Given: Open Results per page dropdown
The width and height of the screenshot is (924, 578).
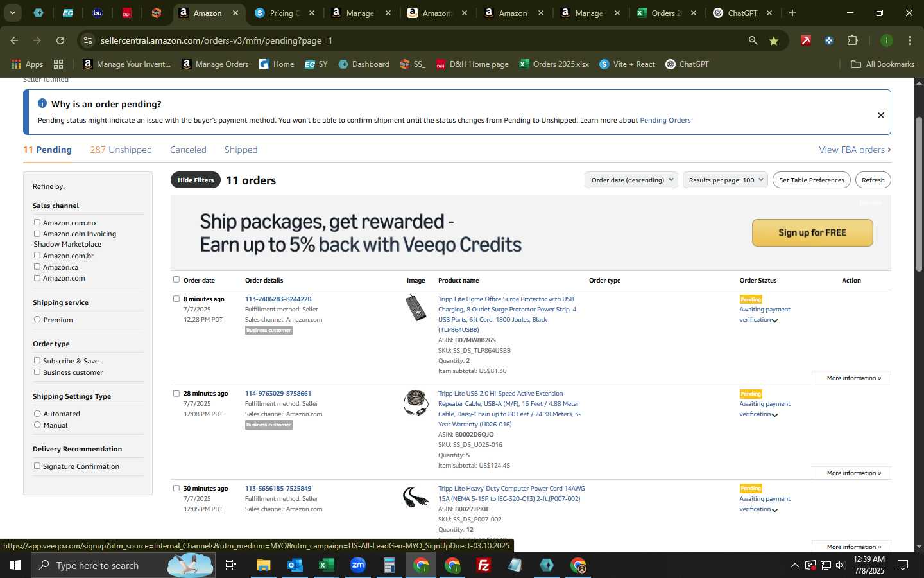Looking at the screenshot, I should point(726,180).
